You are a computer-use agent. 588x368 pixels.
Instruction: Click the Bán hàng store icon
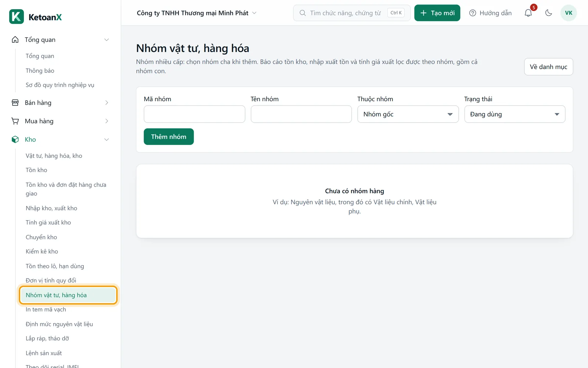[15, 103]
